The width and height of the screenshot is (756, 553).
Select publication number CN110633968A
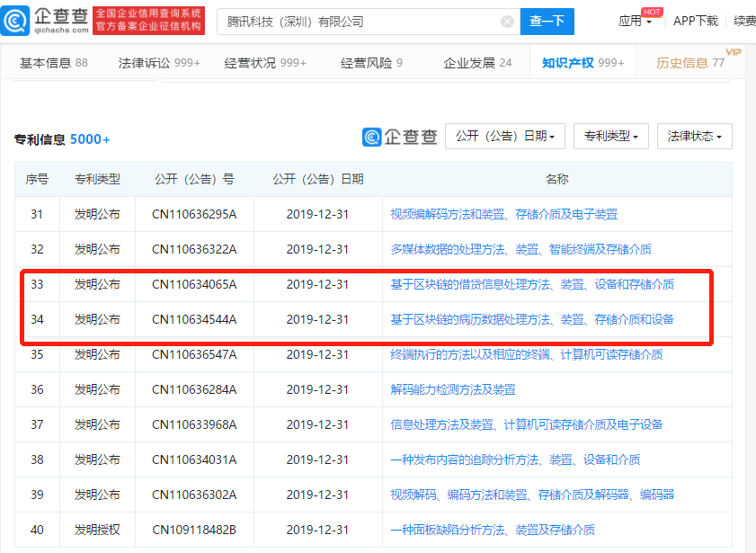194,424
